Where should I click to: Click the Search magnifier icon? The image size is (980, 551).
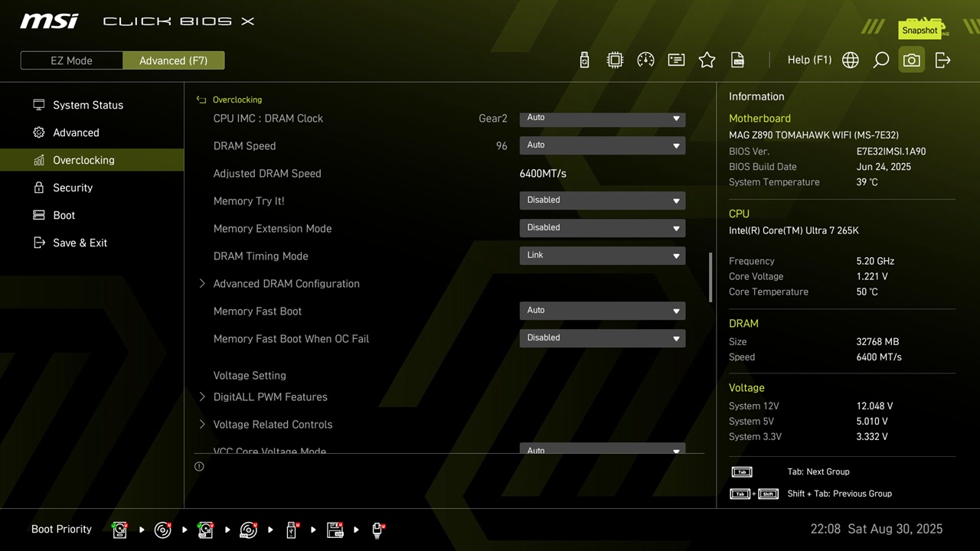(x=881, y=60)
